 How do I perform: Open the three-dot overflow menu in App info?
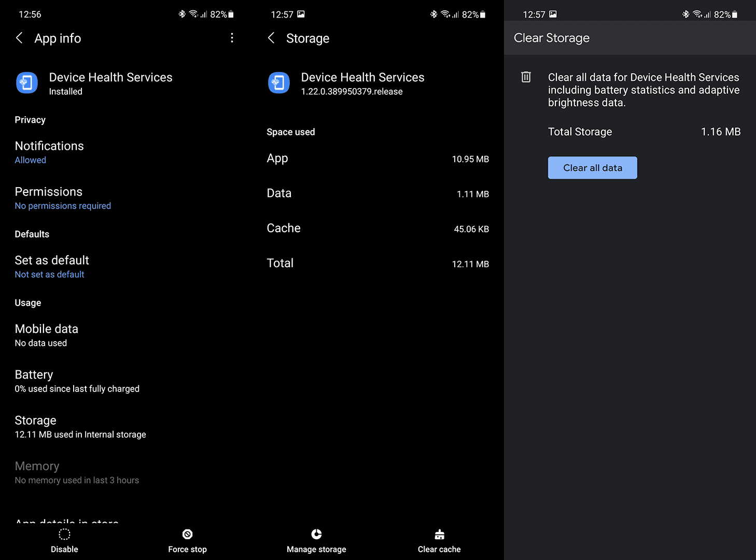(232, 38)
